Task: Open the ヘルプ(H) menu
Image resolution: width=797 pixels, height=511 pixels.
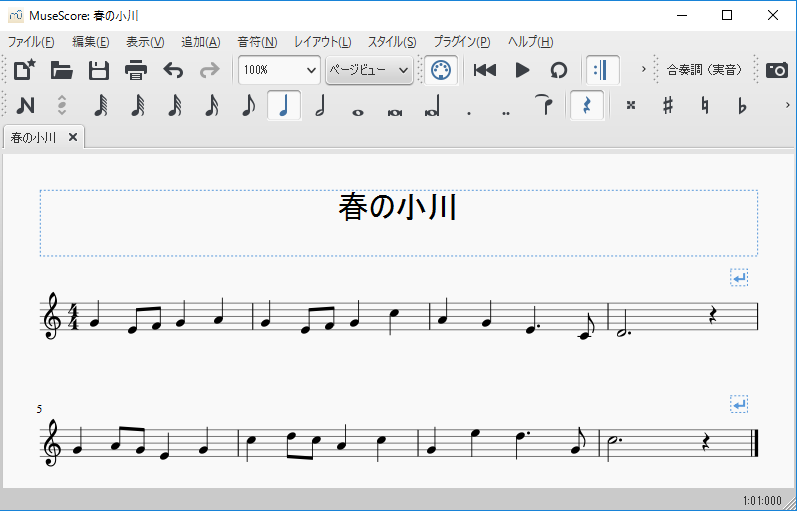Action: coord(530,42)
